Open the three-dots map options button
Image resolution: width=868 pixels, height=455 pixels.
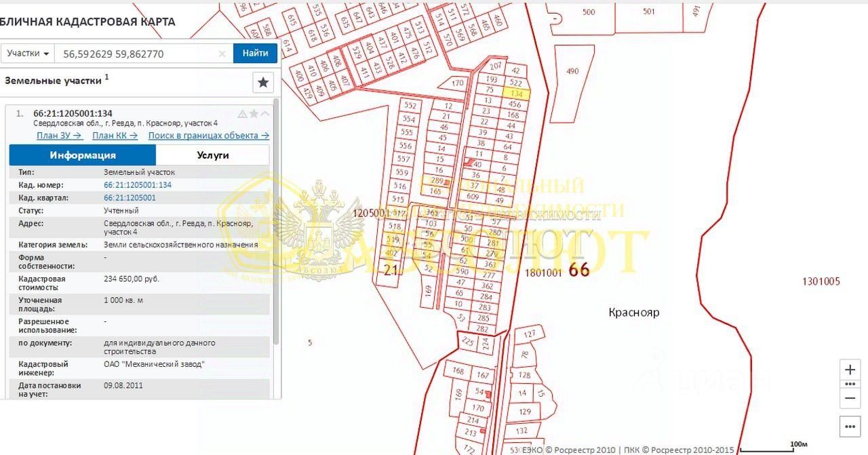point(850,427)
